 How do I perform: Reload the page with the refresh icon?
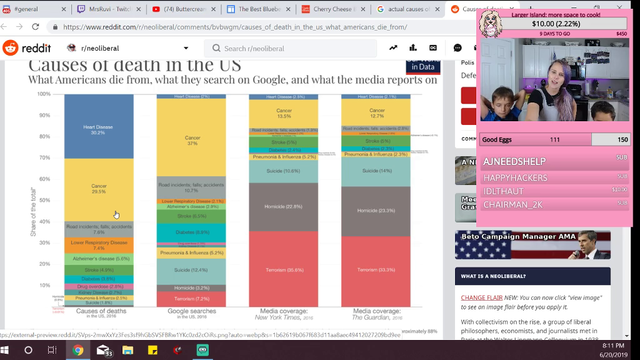(36, 27)
